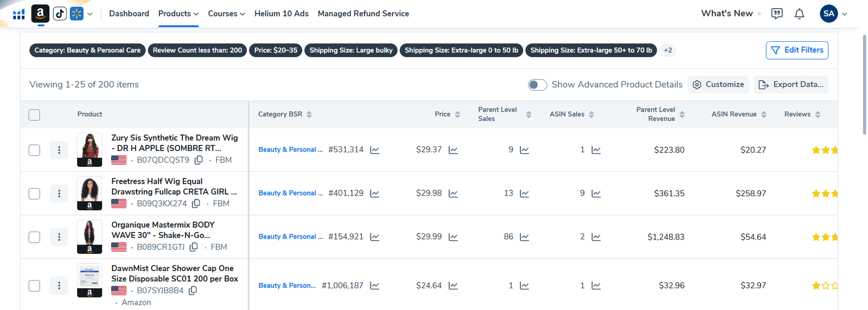The height and width of the screenshot is (310, 868).
Task: Open price chart for $29.98
Action: pos(453,193)
